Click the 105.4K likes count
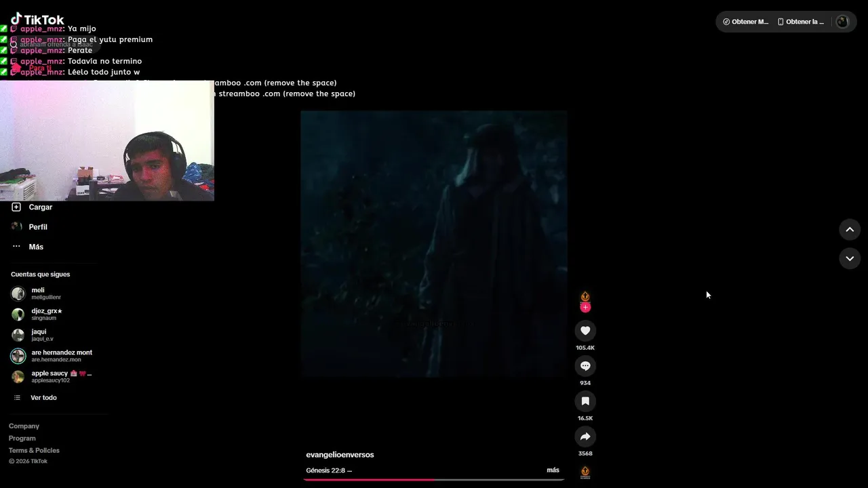Screen dimensions: 868x488 [x=585, y=348]
